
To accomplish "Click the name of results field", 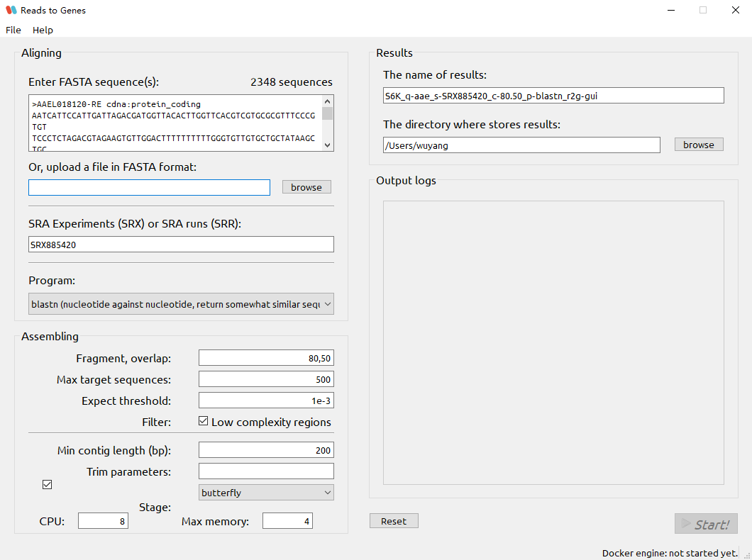I will click(553, 95).
